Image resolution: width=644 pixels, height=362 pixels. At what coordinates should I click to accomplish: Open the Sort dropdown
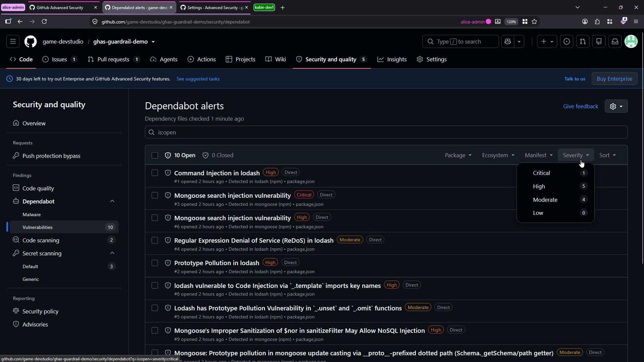607,155
